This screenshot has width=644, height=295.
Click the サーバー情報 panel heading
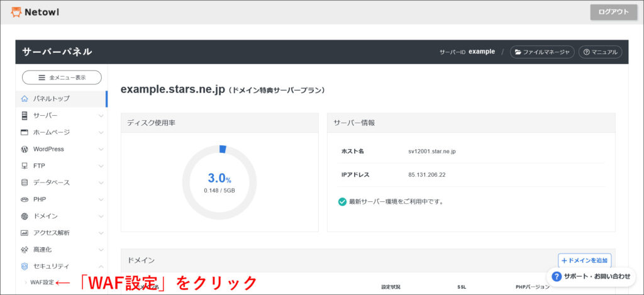pos(354,123)
